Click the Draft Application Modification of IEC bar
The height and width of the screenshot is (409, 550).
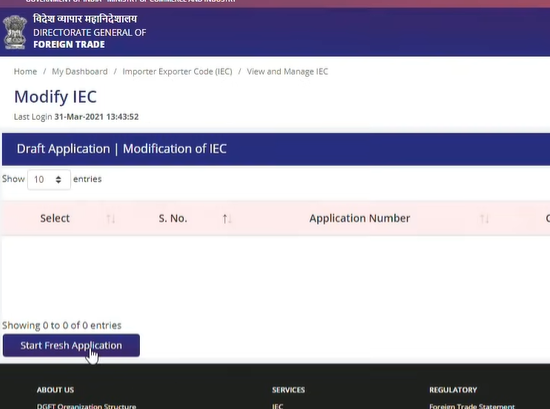[x=276, y=149]
